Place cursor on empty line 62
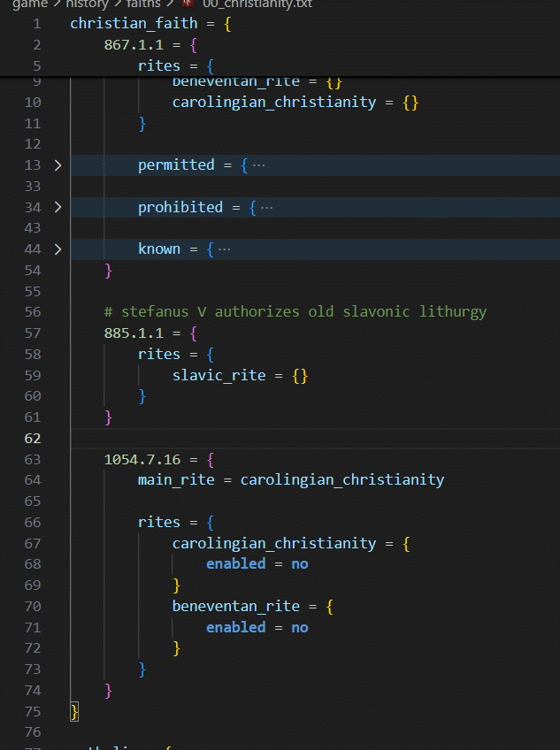The height and width of the screenshot is (750, 560). [315, 439]
